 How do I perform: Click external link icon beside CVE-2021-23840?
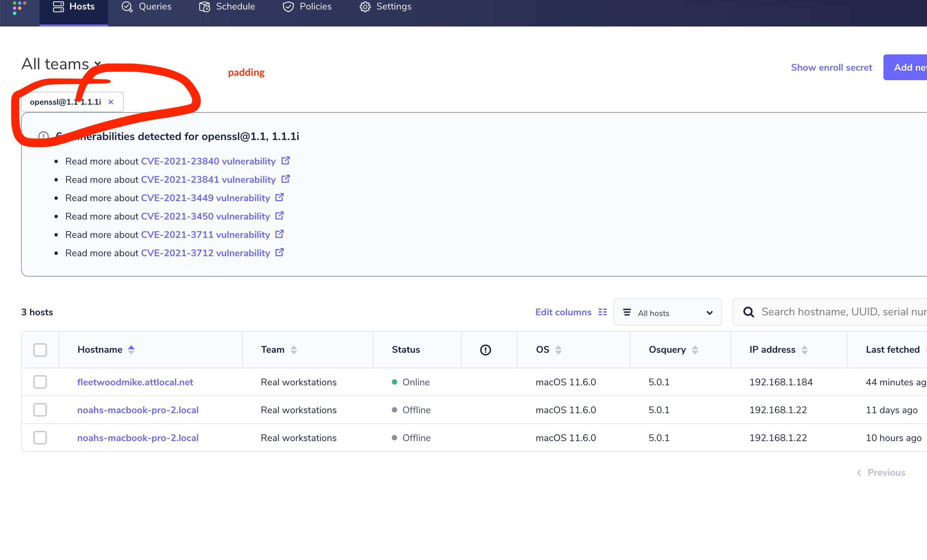286,160
